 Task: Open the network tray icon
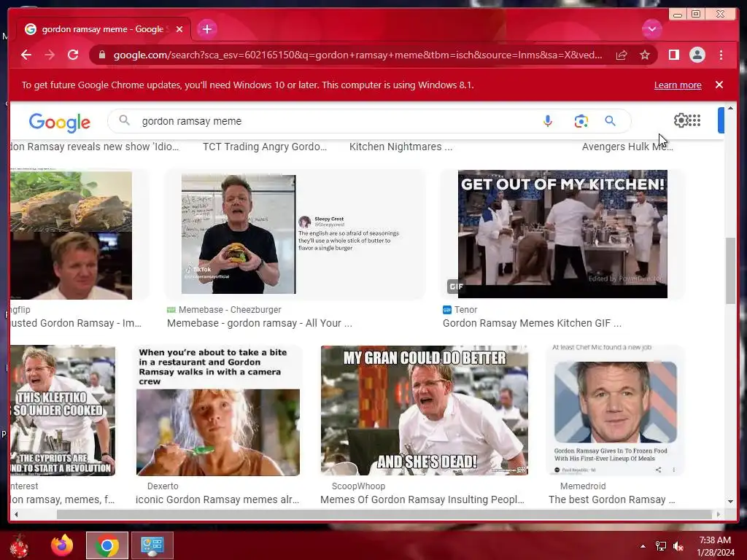pos(661,546)
